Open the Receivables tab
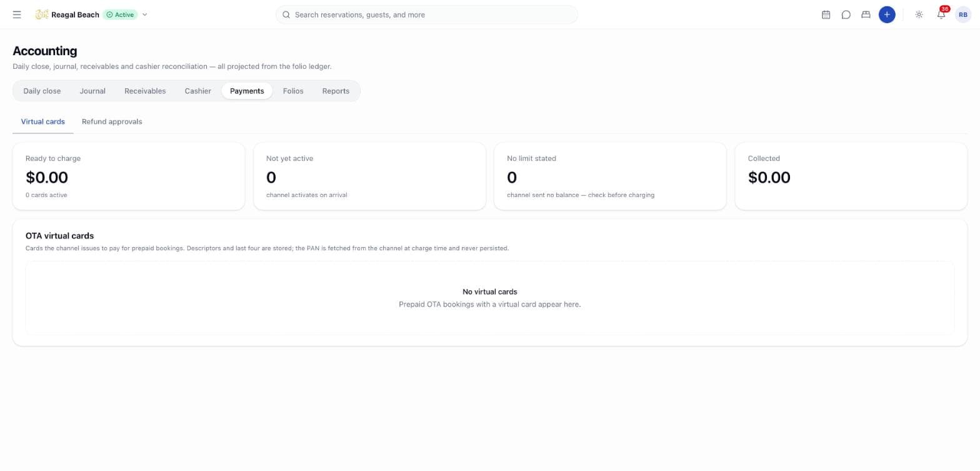Image resolution: width=980 pixels, height=471 pixels. click(145, 91)
